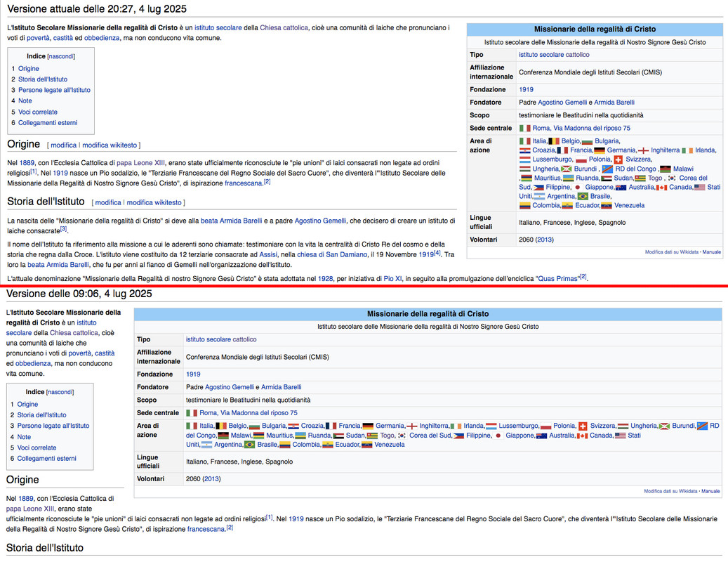Open chiesa di San Damiano link
Screen dimensions: 728x562
332,254
